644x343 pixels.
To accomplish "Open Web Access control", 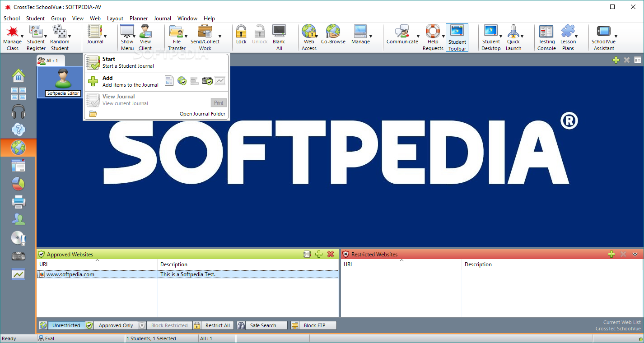I will click(309, 37).
